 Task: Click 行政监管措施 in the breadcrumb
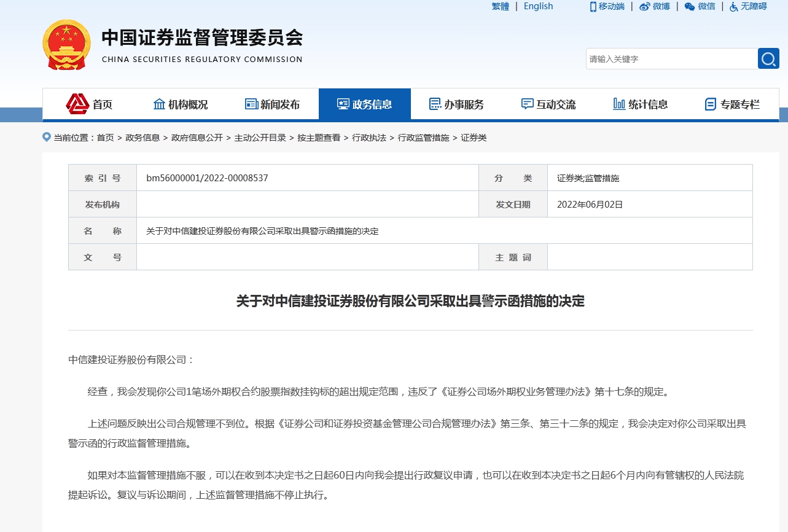pyautogui.click(x=424, y=138)
